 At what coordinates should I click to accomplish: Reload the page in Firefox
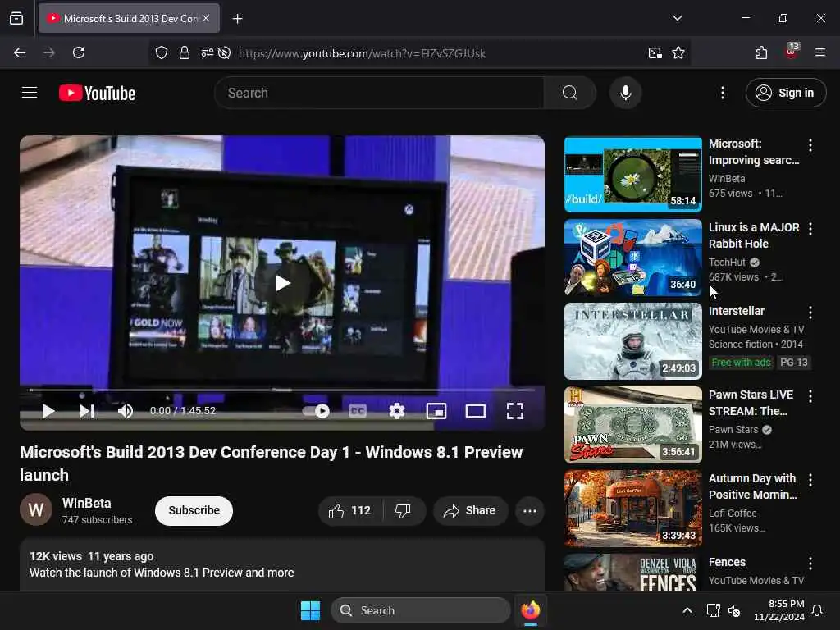click(x=79, y=52)
